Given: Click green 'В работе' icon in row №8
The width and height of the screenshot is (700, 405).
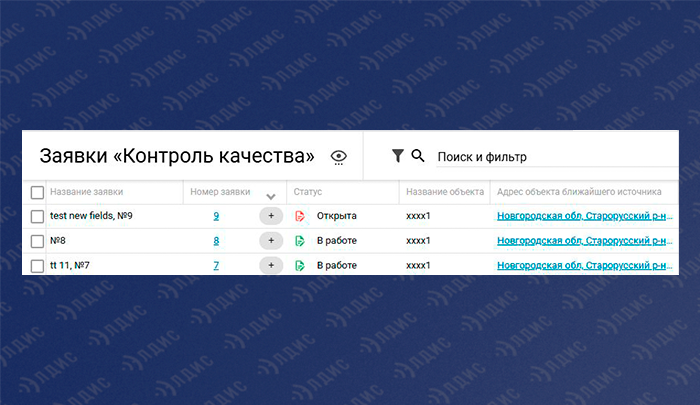Looking at the screenshot, I should click(300, 241).
